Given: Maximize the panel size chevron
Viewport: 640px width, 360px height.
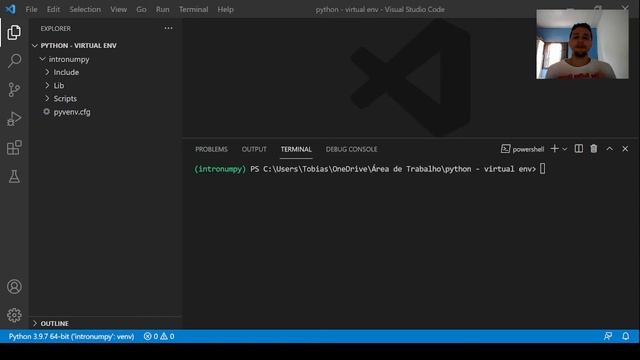Looking at the screenshot, I should coord(609,149).
